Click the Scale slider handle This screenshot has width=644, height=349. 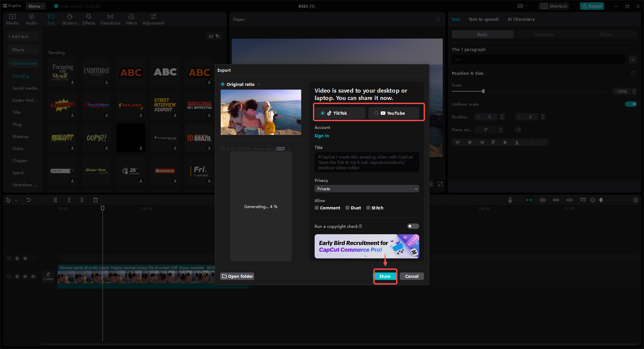click(483, 91)
